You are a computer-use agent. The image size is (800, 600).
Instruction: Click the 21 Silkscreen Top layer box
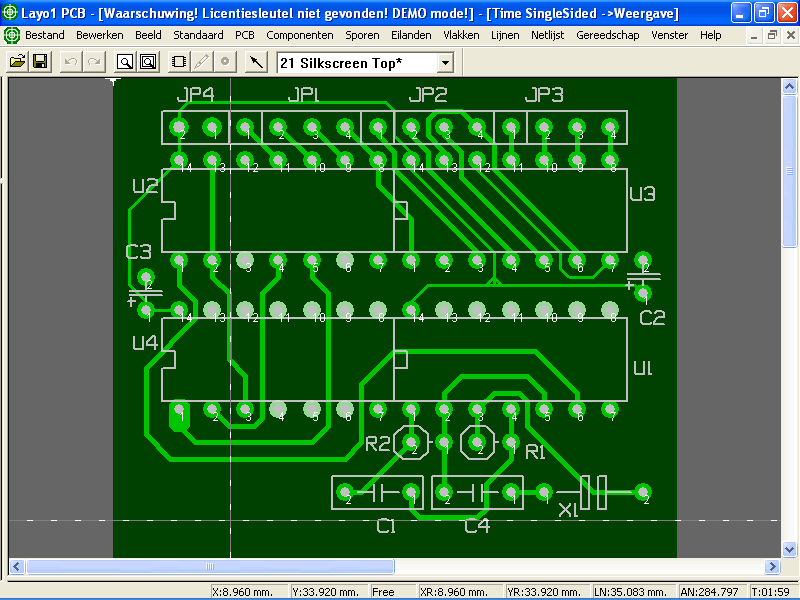[x=356, y=63]
